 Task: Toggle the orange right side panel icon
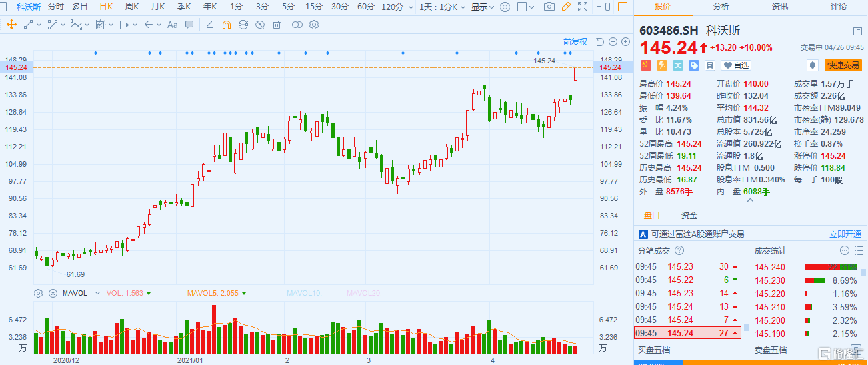(623, 7)
